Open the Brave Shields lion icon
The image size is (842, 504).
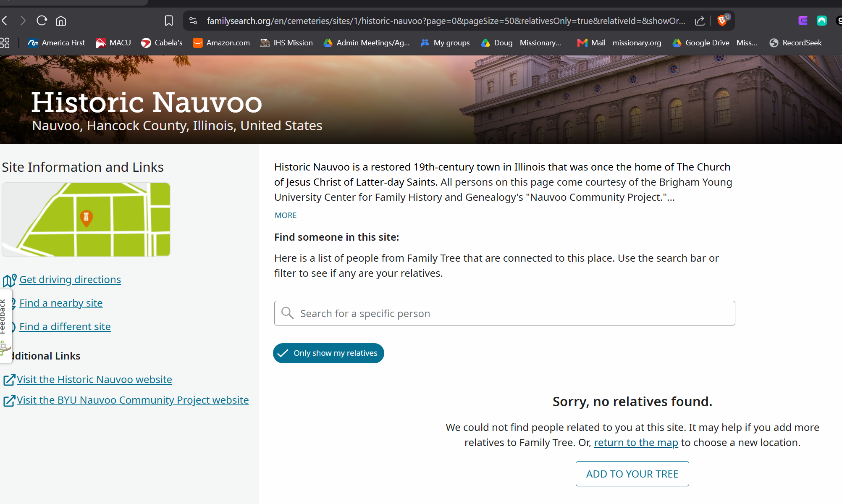pyautogui.click(x=723, y=20)
